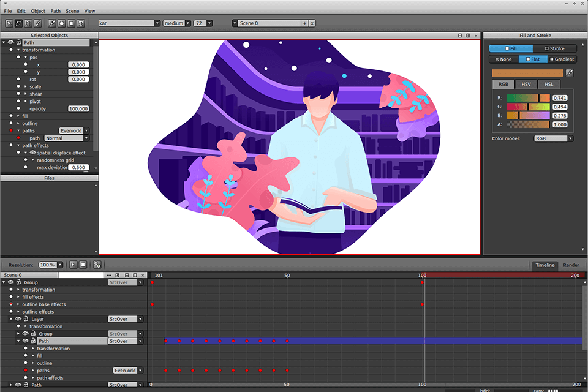
Task: Set fill type to Gradient
Action: (x=562, y=59)
